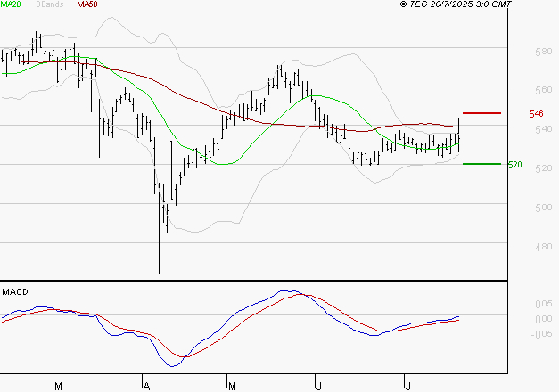This screenshot has width=559, height=392.
Task: Click the MA20 legend label
Action: click(x=11, y=4)
